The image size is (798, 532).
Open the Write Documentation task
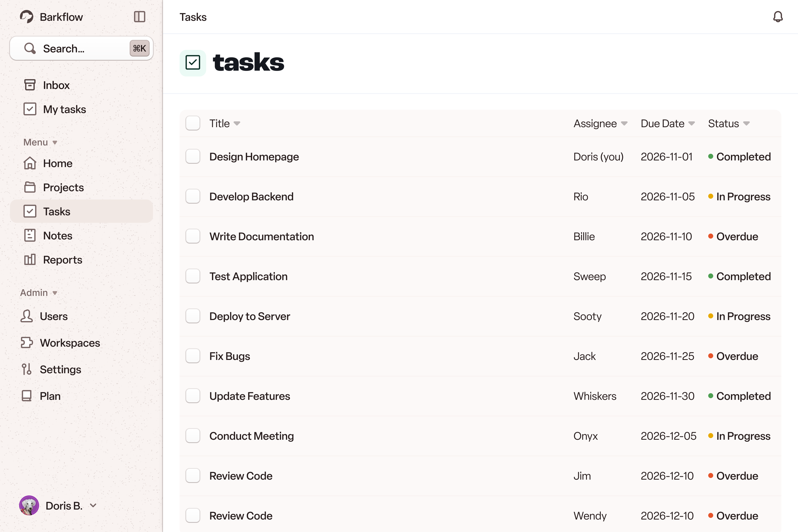(x=261, y=236)
